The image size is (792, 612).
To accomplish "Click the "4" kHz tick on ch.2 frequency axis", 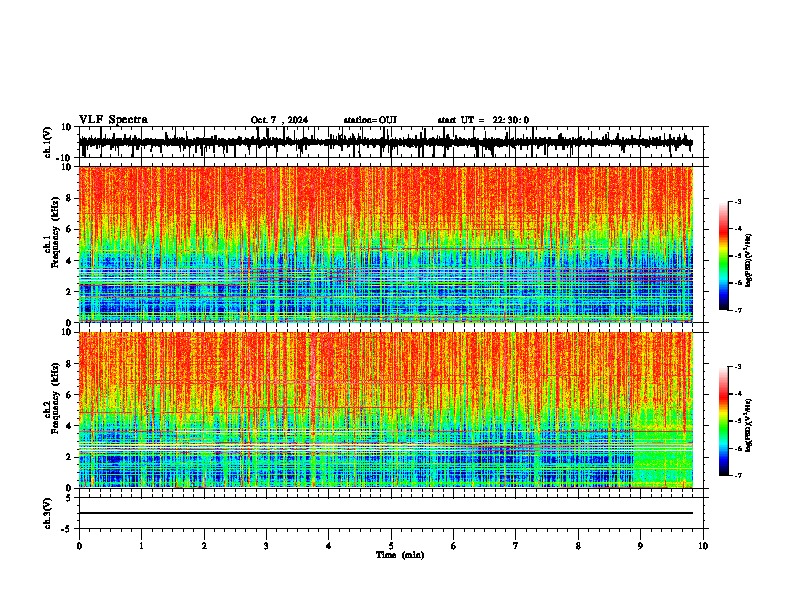I will (69, 426).
